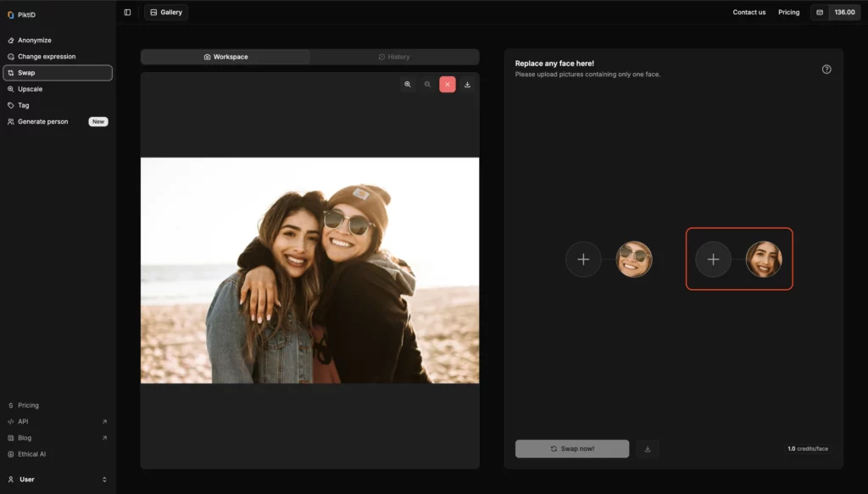Download workspace image using the download icon
The image size is (868, 494).
click(x=467, y=85)
